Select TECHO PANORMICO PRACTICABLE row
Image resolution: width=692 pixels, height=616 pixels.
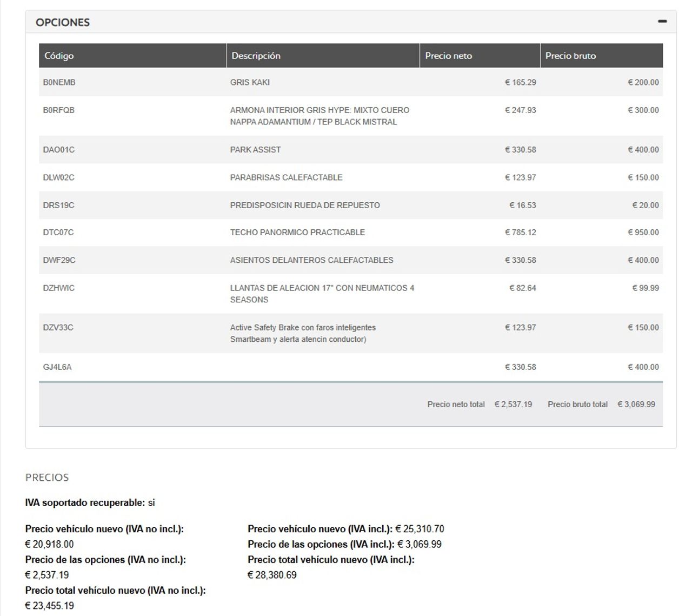pos(351,233)
